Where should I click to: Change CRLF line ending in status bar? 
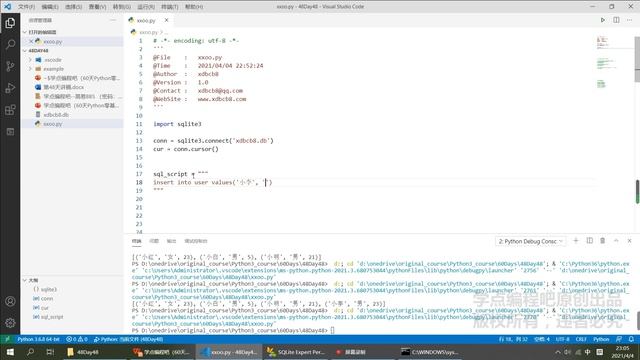581,339
